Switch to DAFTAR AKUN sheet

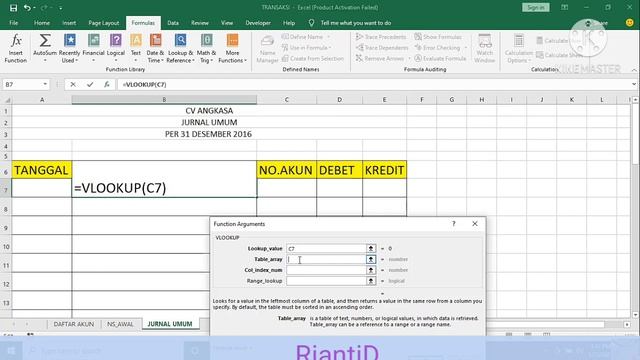[73, 324]
